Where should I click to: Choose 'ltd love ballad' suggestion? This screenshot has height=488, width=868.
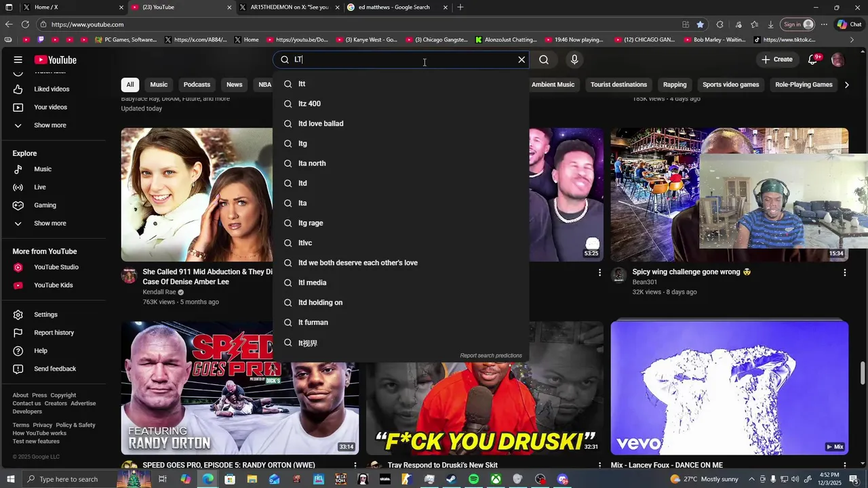[401, 123]
